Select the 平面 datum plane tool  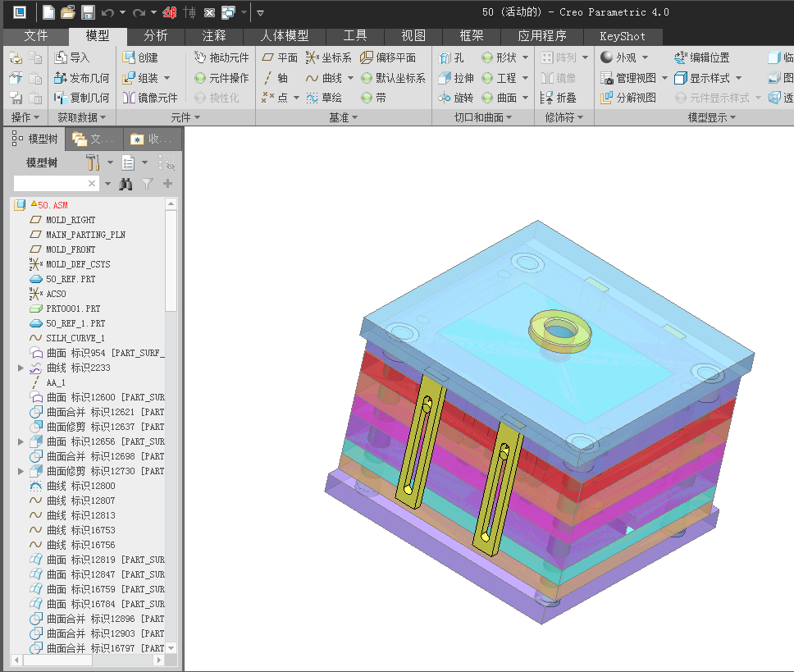point(280,57)
